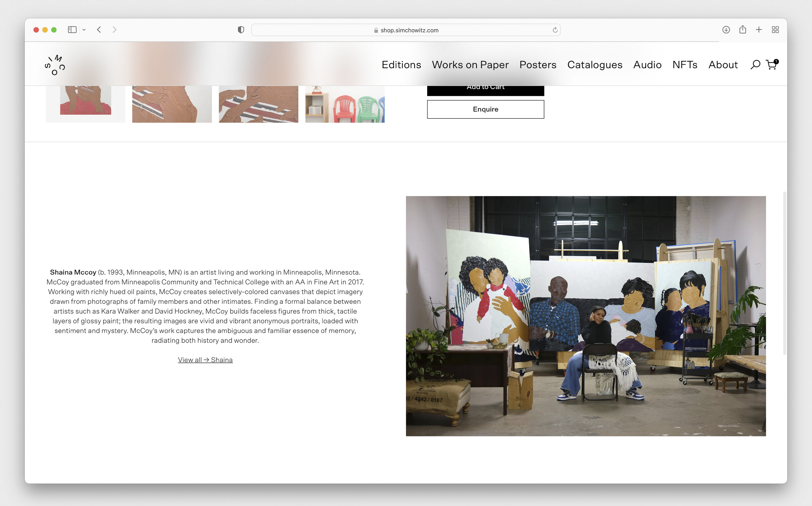Click the search magnifier icon

point(755,65)
